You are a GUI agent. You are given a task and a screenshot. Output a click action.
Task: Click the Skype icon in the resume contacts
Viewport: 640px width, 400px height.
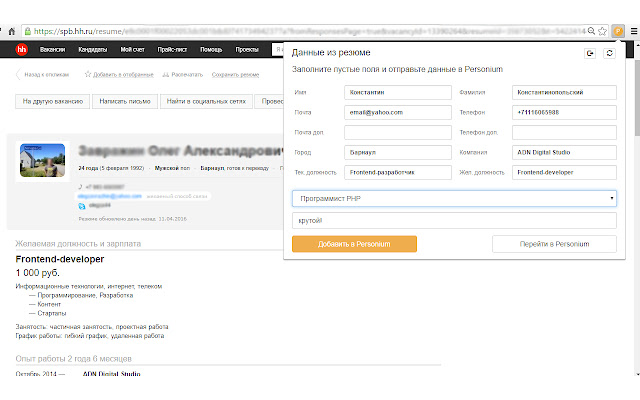[x=82, y=206]
